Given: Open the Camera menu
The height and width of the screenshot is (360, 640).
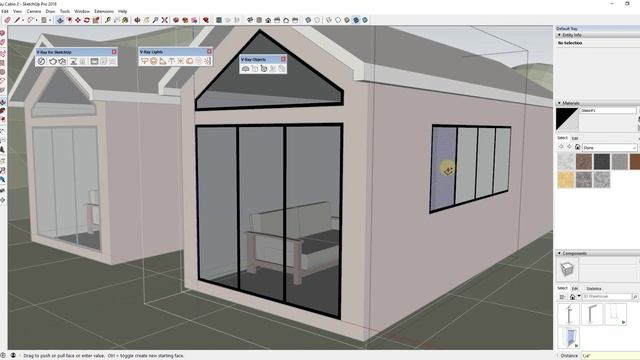Looking at the screenshot, I should 34,11.
